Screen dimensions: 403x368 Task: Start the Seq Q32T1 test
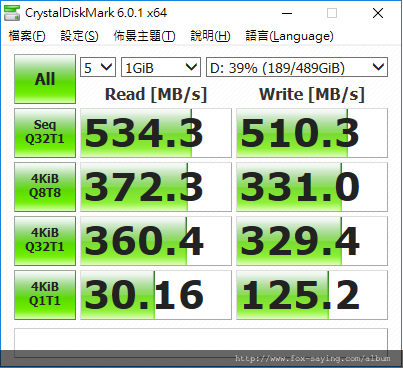[x=45, y=133]
